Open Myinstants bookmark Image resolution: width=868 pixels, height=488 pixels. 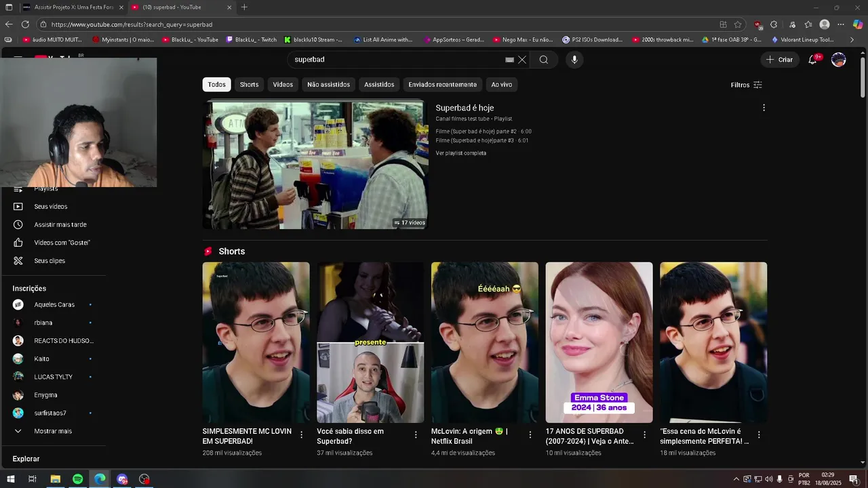[123, 40]
